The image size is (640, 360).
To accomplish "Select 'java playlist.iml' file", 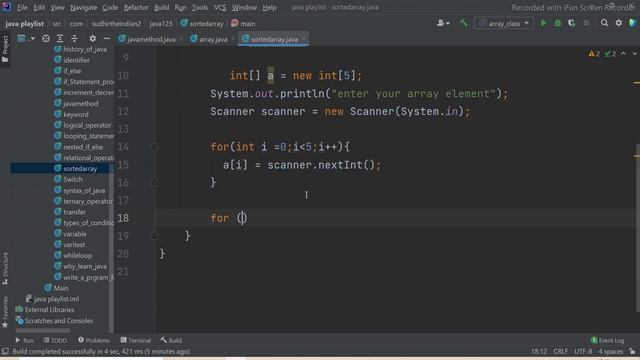I will click(53, 299).
